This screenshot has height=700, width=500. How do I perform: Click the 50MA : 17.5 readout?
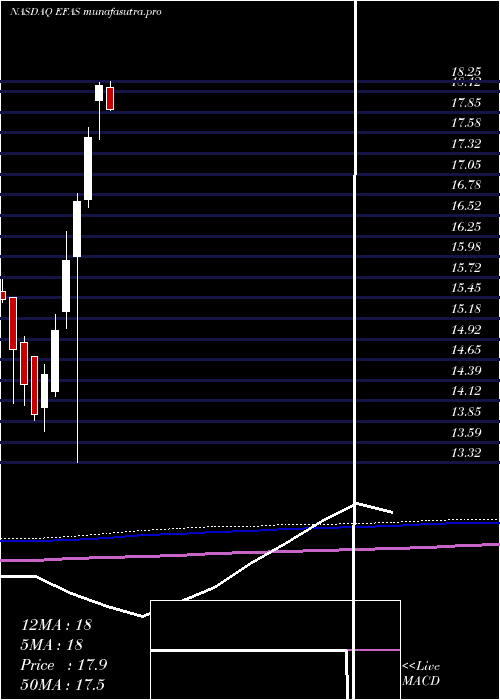pos(62,685)
